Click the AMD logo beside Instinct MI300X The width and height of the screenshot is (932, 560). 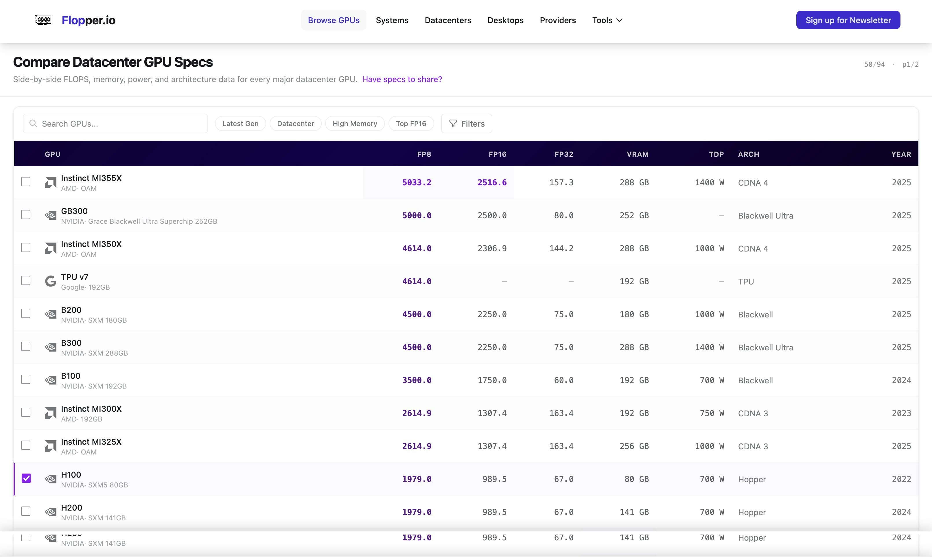click(x=50, y=413)
